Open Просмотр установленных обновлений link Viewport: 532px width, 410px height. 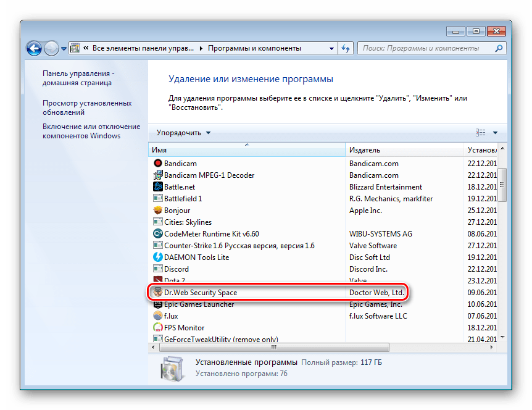[x=87, y=107]
